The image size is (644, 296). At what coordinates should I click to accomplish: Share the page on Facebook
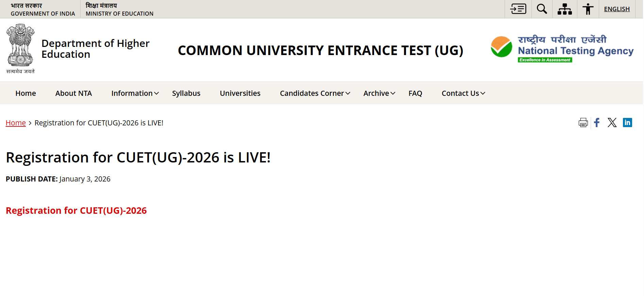597,123
